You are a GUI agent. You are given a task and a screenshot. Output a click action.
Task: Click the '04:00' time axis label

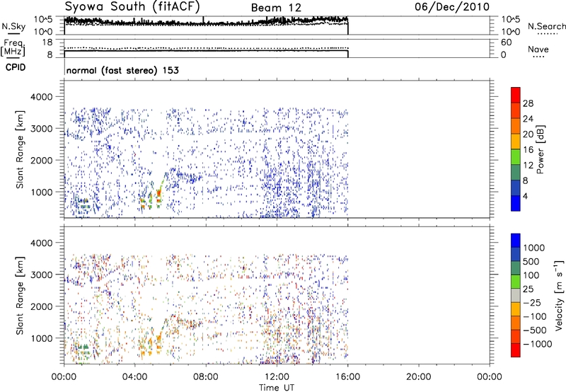coord(134,377)
